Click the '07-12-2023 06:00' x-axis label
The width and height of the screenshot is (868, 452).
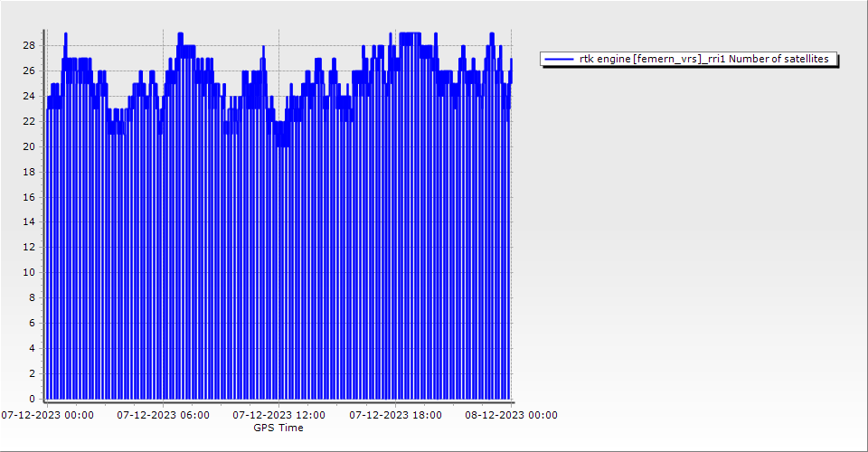click(163, 416)
